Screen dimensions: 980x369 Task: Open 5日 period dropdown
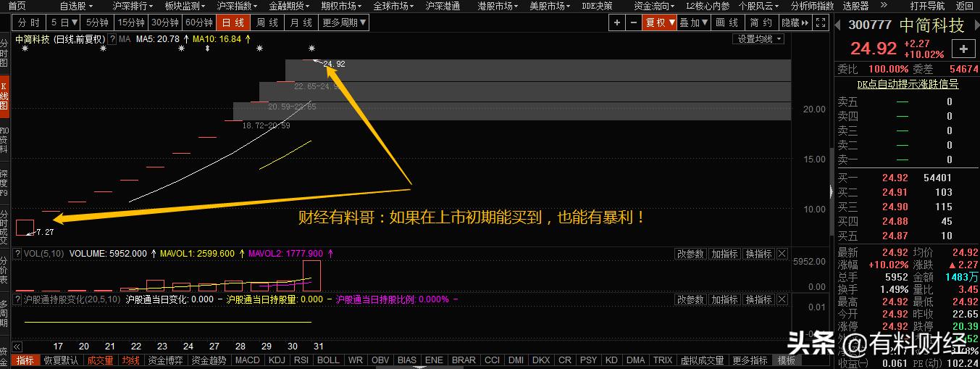tap(64, 22)
